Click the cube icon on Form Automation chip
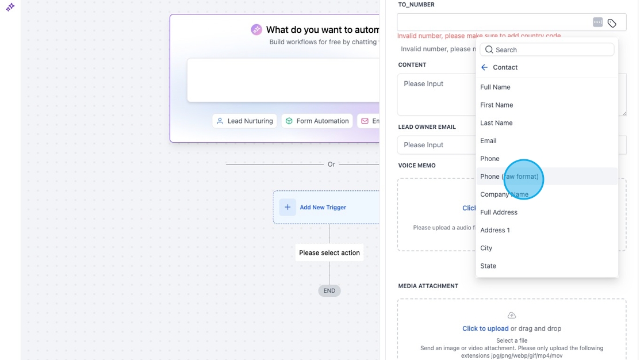Screen dimensions: 644x360 [x=288, y=121]
